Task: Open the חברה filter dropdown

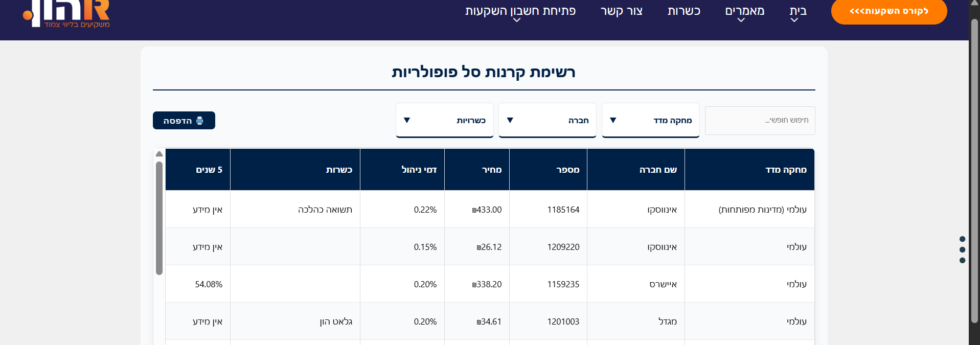Action: (547, 121)
